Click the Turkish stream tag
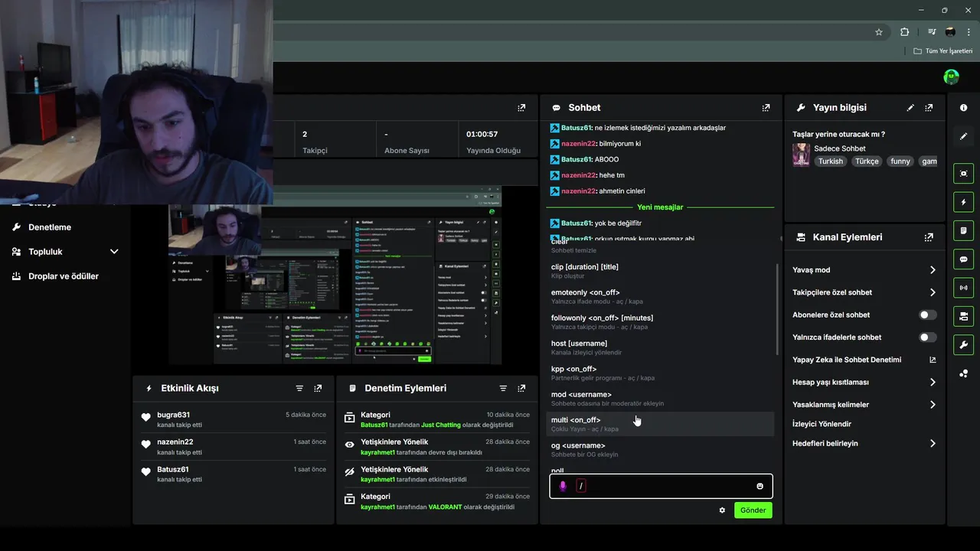This screenshot has width=980, height=551. [830, 161]
